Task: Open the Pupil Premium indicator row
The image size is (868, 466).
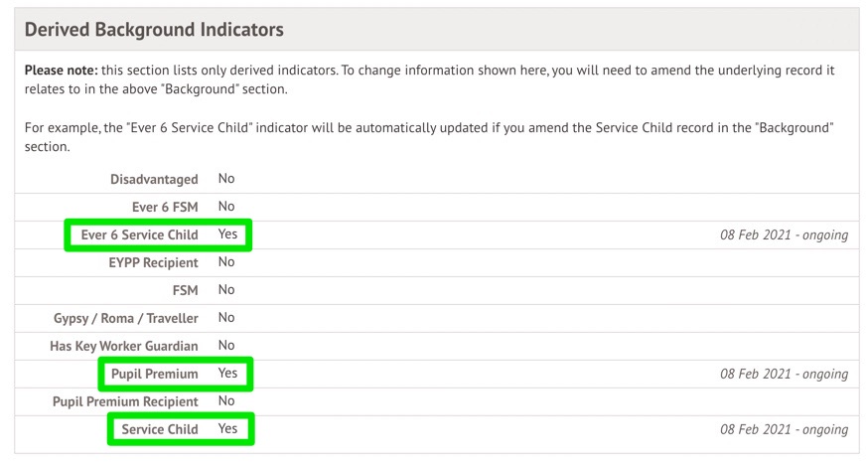Action: 156,374
